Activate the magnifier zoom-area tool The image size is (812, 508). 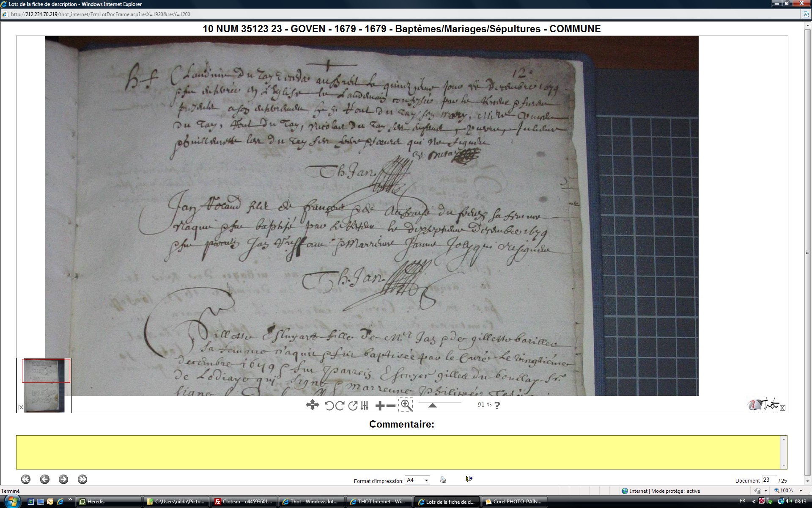point(406,405)
